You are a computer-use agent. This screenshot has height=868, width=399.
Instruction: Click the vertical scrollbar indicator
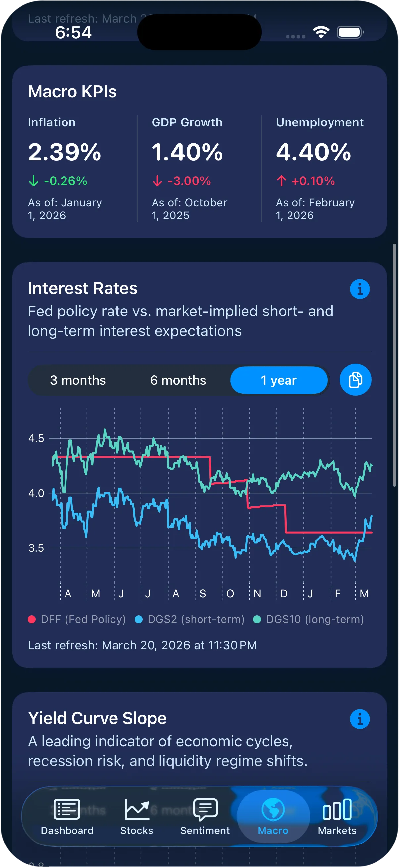(394, 365)
